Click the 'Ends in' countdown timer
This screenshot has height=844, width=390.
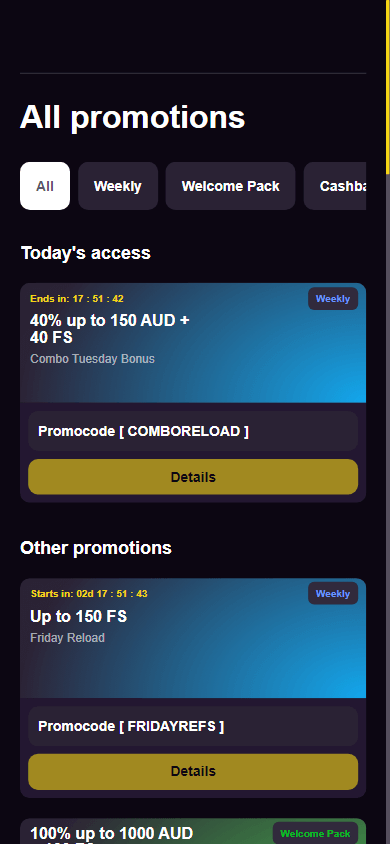click(x=77, y=299)
